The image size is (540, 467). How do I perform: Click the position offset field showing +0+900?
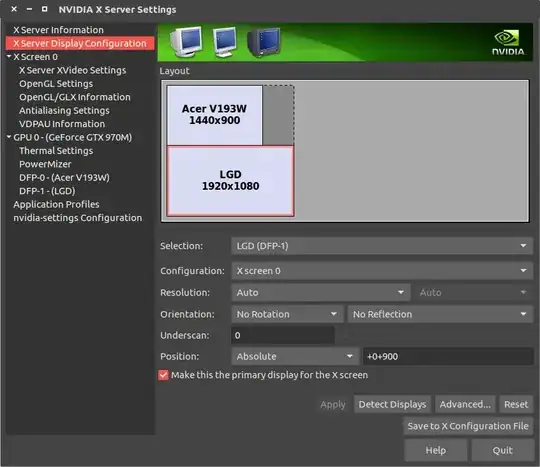click(x=448, y=356)
